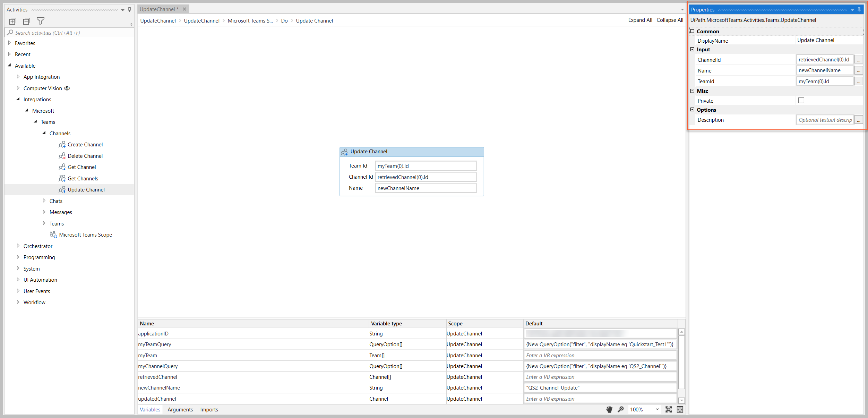Expand the Favorites section in Activities
Image resolution: width=868 pixels, height=418 pixels.
(x=9, y=43)
